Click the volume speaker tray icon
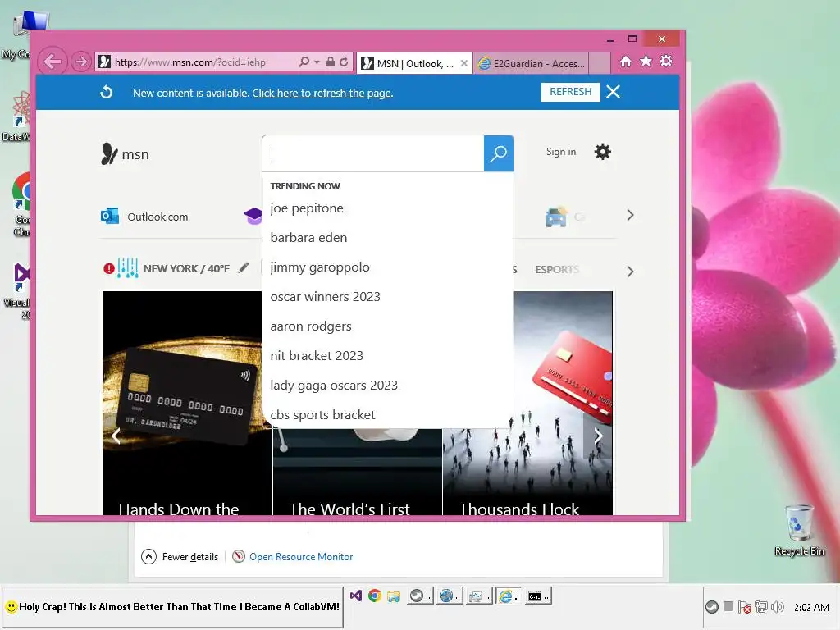 [778, 607]
